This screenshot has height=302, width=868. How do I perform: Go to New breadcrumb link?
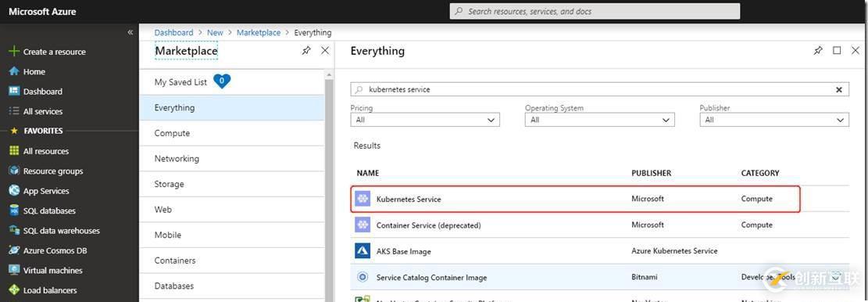(215, 33)
